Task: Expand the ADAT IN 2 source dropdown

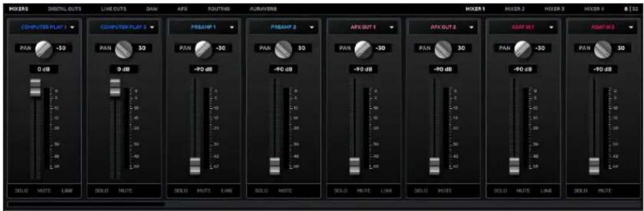Action: [602, 27]
